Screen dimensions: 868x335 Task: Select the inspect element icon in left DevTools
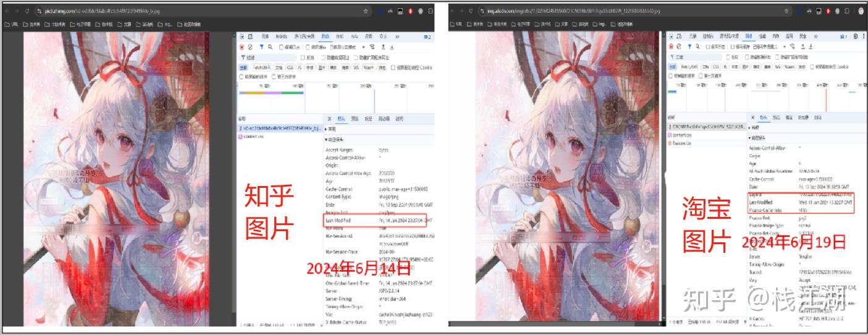click(x=242, y=37)
